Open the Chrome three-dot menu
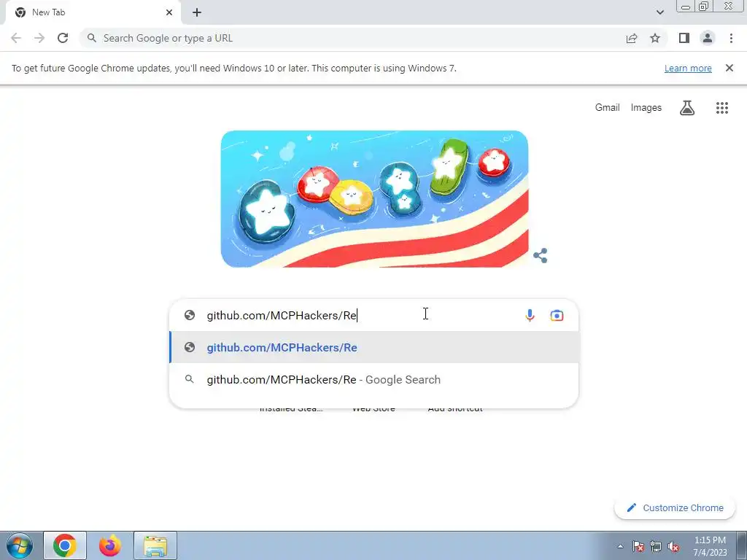This screenshot has width=747, height=560. 731,38
